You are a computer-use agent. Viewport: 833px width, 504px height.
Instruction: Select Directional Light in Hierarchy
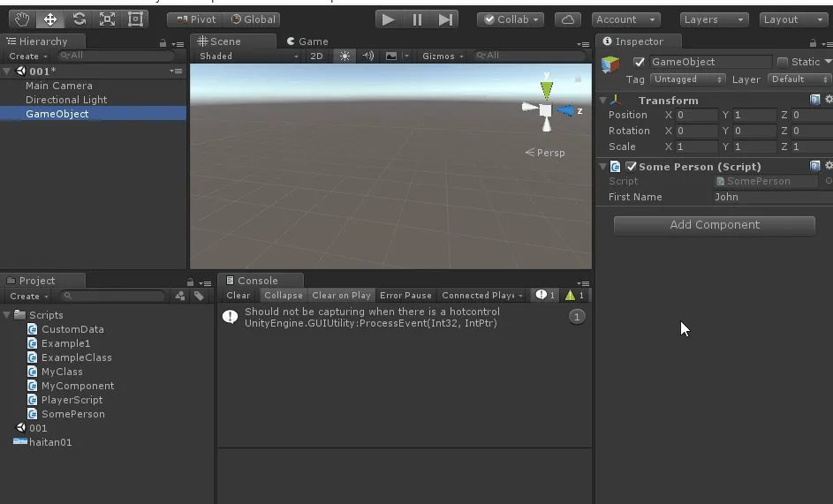coord(66,100)
